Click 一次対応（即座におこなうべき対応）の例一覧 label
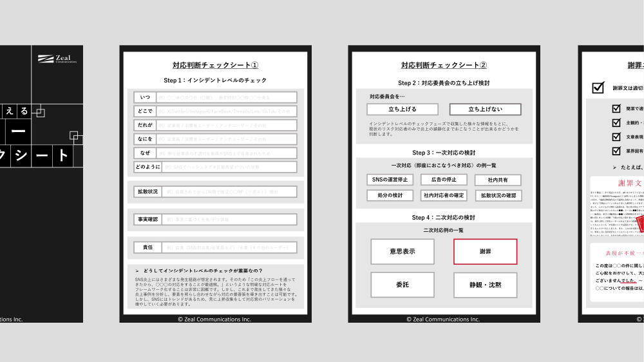Screen dimensions: 644x362 pyautogui.click(x=444, y=165)
